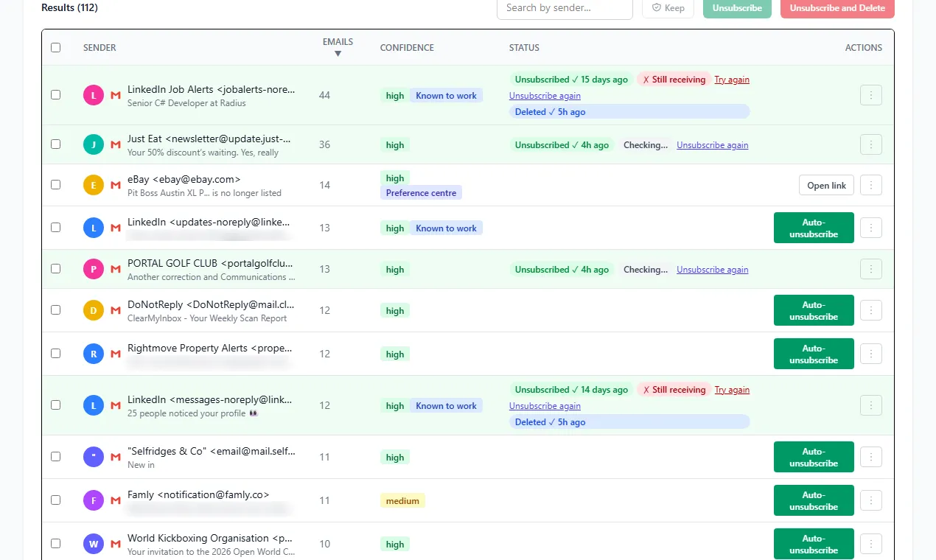936x560 pixels.
Task: Click Known to work tag for LinkedIn updates-noreply
Action: pyautogui.click(x=446, y=228)
